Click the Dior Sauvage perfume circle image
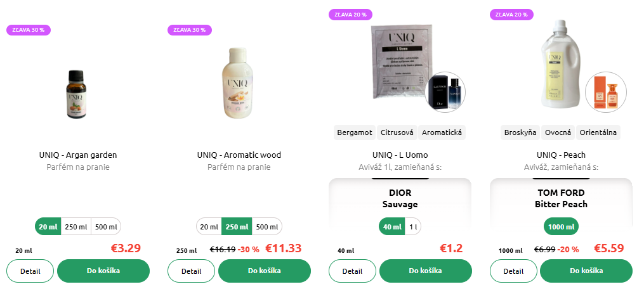The image size is (644, 289). point(445,92)
